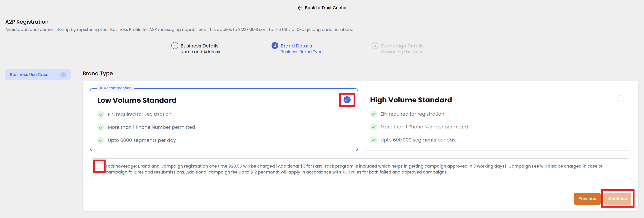
Task: Expand Business Use Case chevron arrow
Action: (x=63, y=74)
